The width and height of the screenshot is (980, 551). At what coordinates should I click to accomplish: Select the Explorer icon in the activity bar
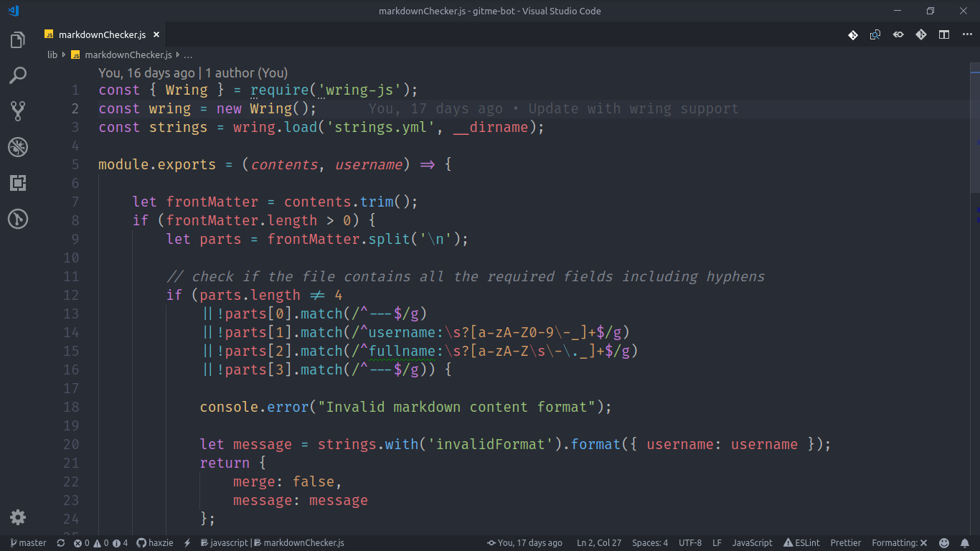tap(17, 39)
